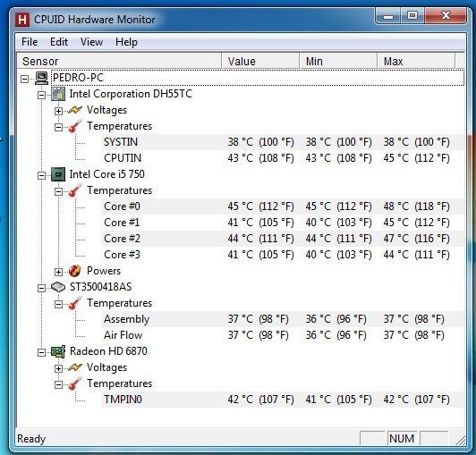Open the File menu
Screen dimensions: 476x455
click(30, 42)
